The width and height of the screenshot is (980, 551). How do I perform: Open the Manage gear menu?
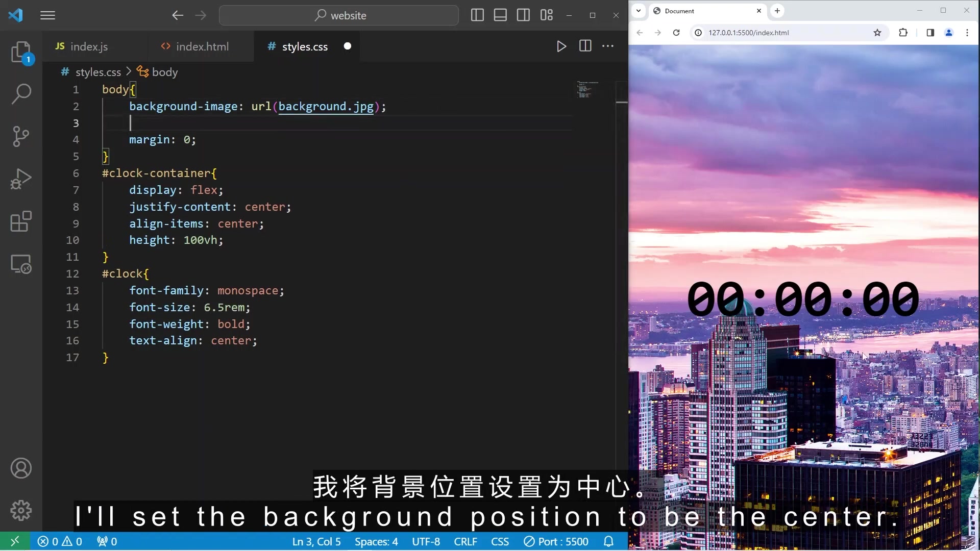21,510
